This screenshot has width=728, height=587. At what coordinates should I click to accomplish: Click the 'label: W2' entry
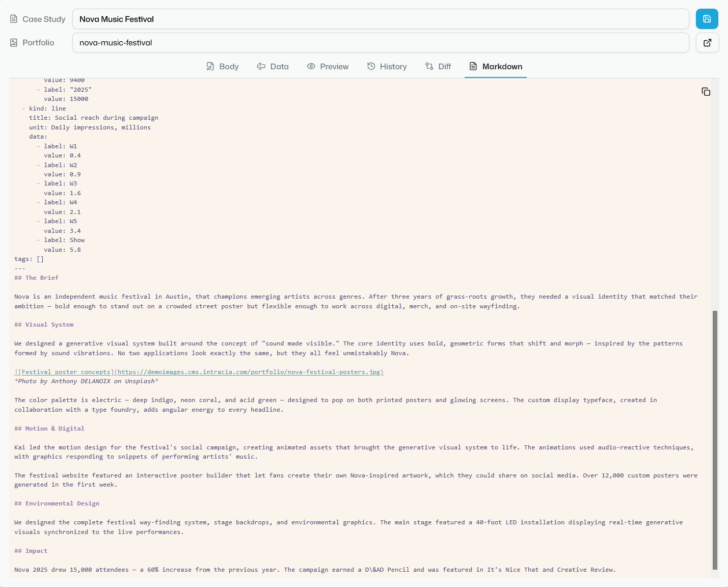[61, 165]
